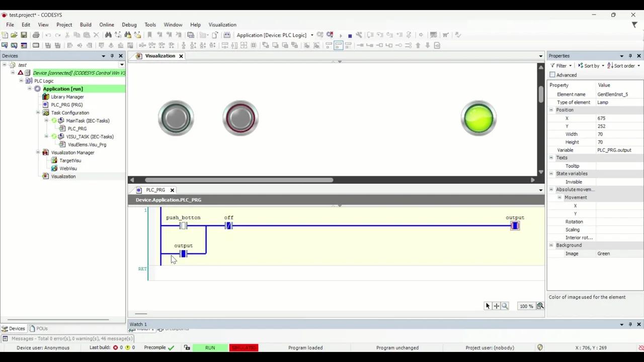Stop the running application
Image resolution: width=644 pixels, height=362 pixels.
(x=350, y=35)
